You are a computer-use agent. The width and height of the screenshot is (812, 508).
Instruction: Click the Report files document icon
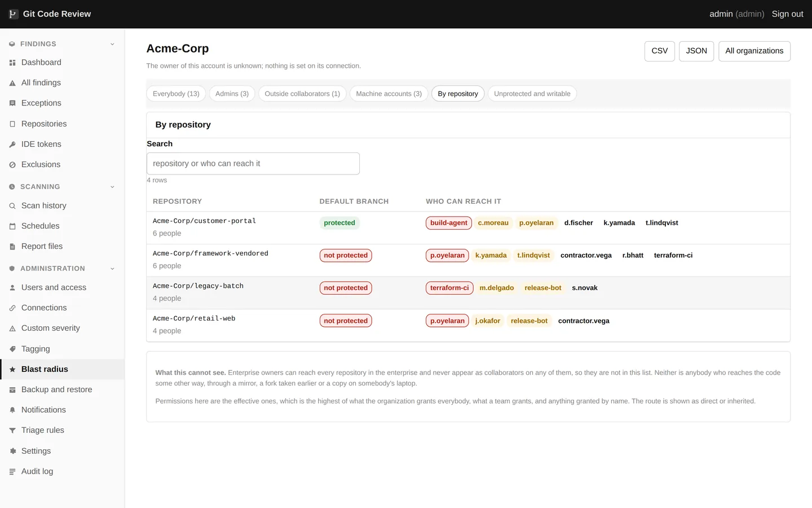[12, 247]
